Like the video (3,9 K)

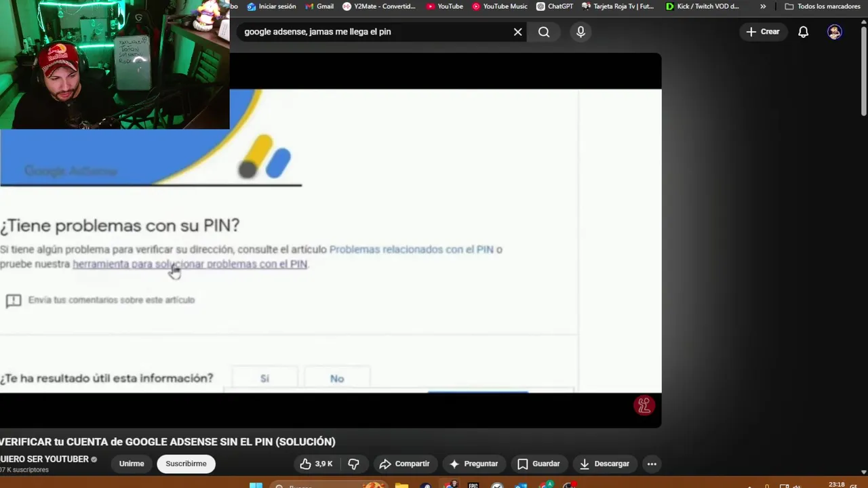tap(317, 464)
